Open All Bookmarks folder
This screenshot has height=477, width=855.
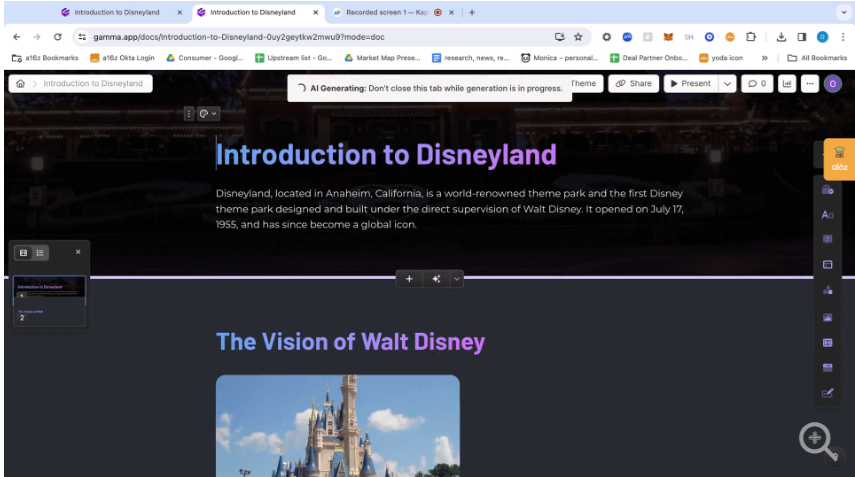pyautogui.click(x=817, y=58)
